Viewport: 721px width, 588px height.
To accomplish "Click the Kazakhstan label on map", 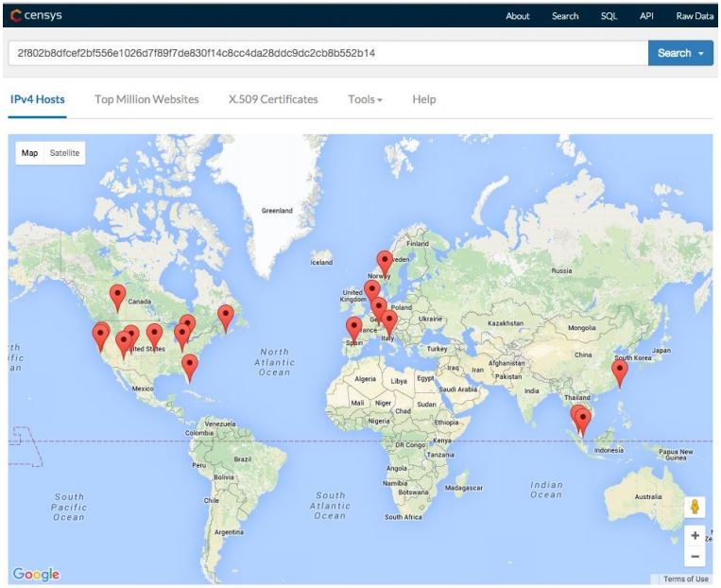I will (x=506, y=323).
